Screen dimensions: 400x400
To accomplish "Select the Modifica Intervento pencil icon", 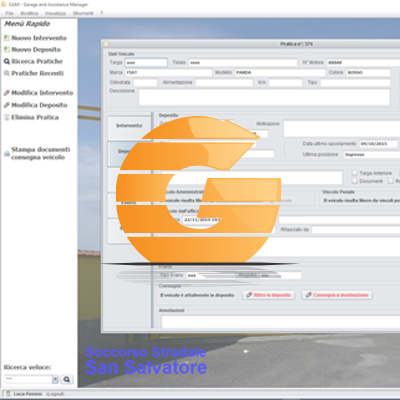I will click(x=7, y=93).
